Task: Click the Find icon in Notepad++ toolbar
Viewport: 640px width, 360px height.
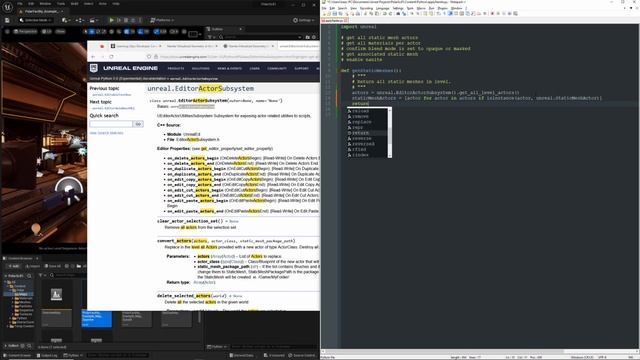Action: click(398, 13)
